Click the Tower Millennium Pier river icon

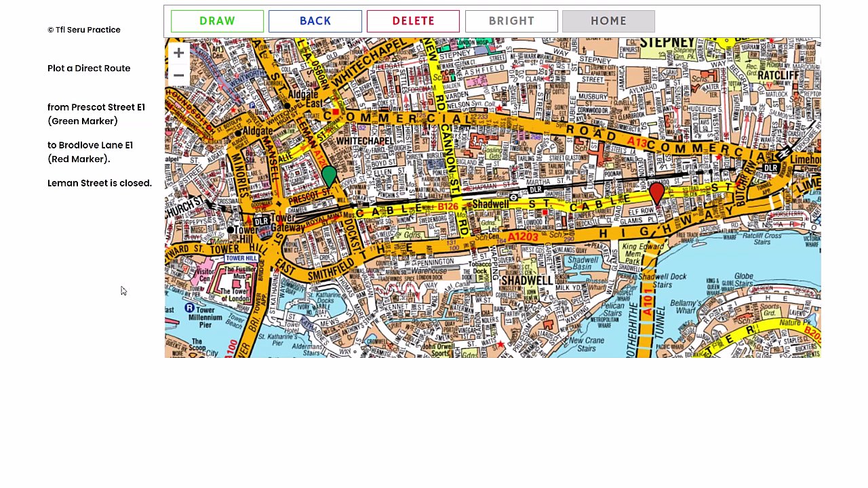pyautogui.click(x=190, y=308)
